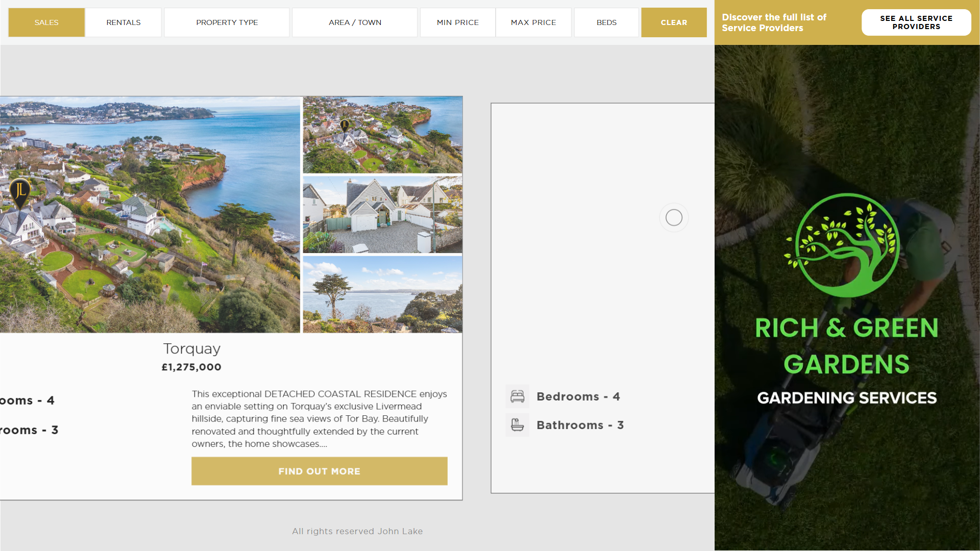Click the Torquay property title
The width and height of the screenshot is (980, 551).
point(191,349)
